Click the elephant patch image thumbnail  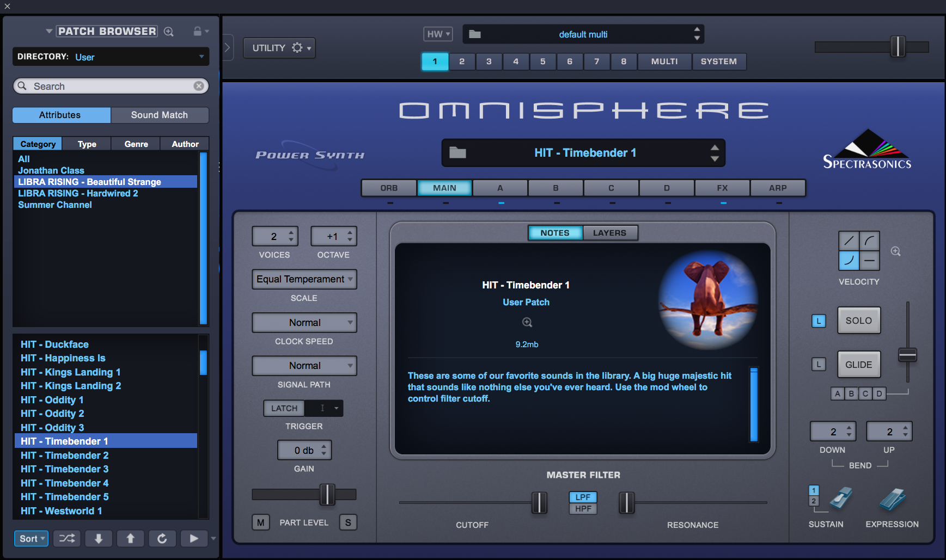(707, 300)
